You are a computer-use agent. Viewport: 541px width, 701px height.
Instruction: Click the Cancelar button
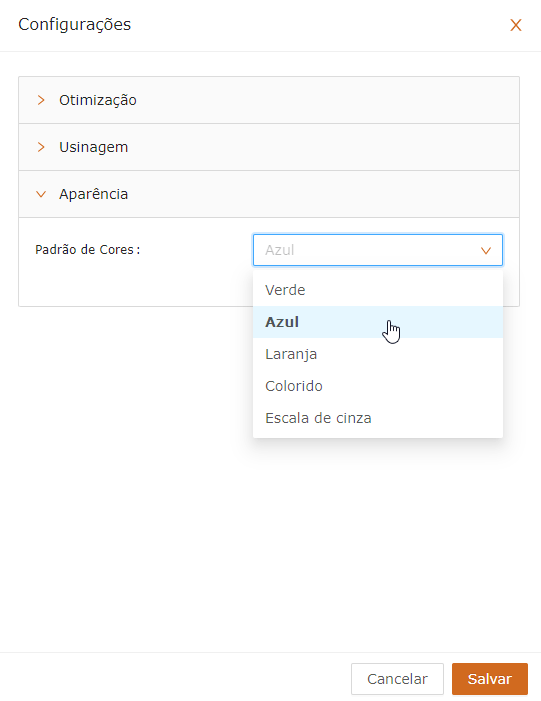397,679
